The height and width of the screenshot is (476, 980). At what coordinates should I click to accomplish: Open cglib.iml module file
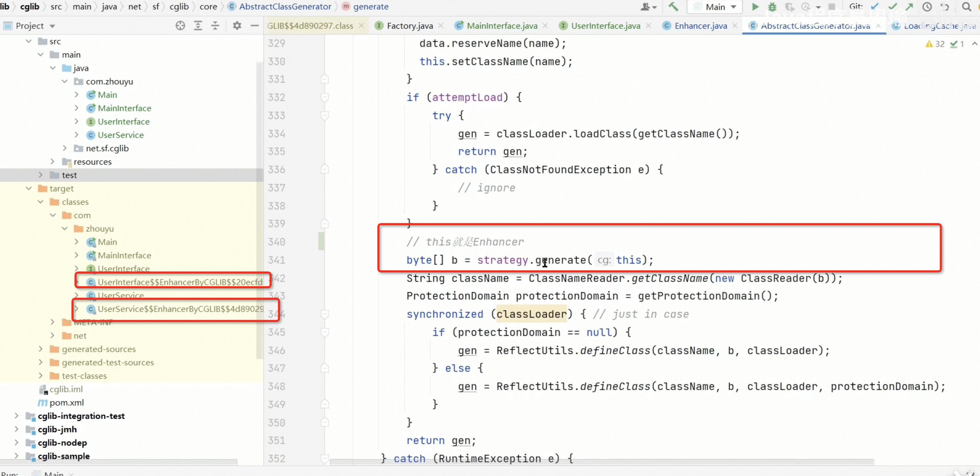coord(61,389)
